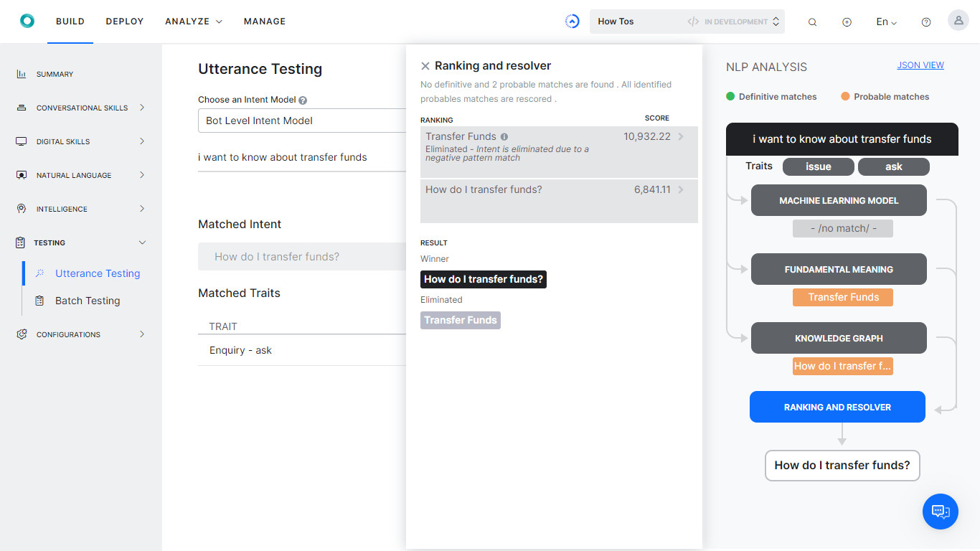Image resolution: width=980 pixels, height=551 pixels.
Task: Open the JSON VIEW link
Action: [x=920, y=65]
